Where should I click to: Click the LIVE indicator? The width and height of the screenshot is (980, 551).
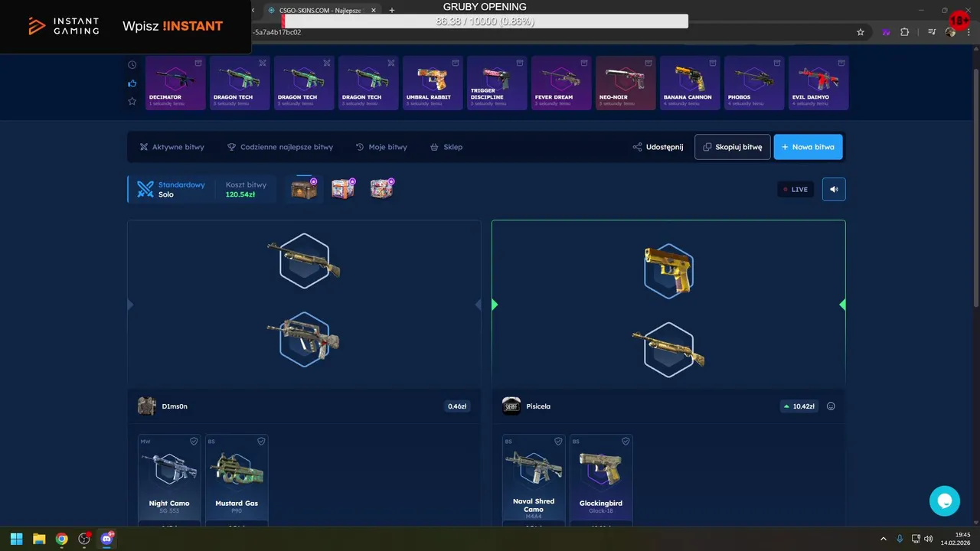795,189
